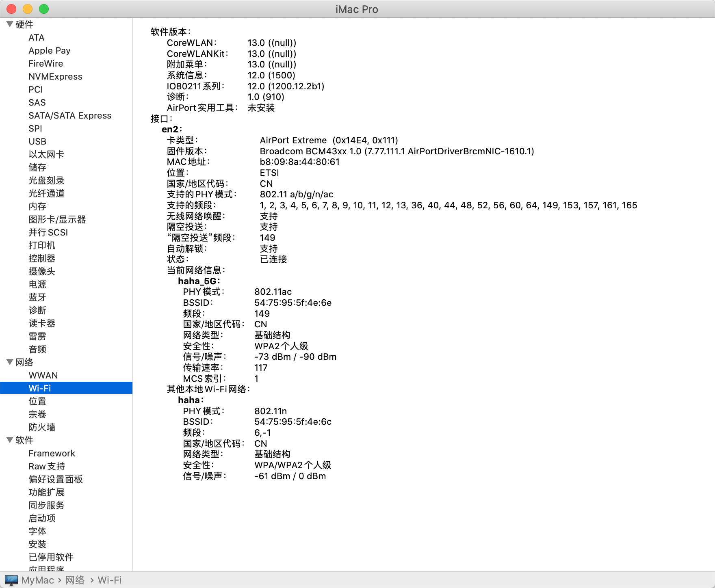Select the Framework software item
Screen dimensions: 715x588
click(52, 453)
